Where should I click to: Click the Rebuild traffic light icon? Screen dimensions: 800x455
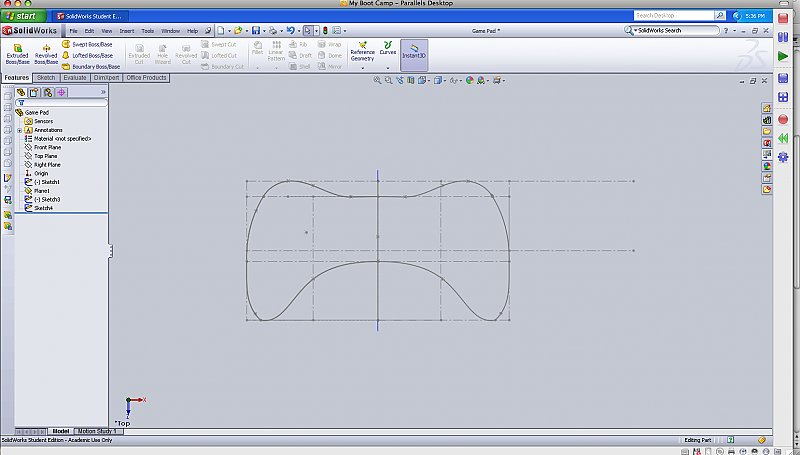click(x=324, y=31)
